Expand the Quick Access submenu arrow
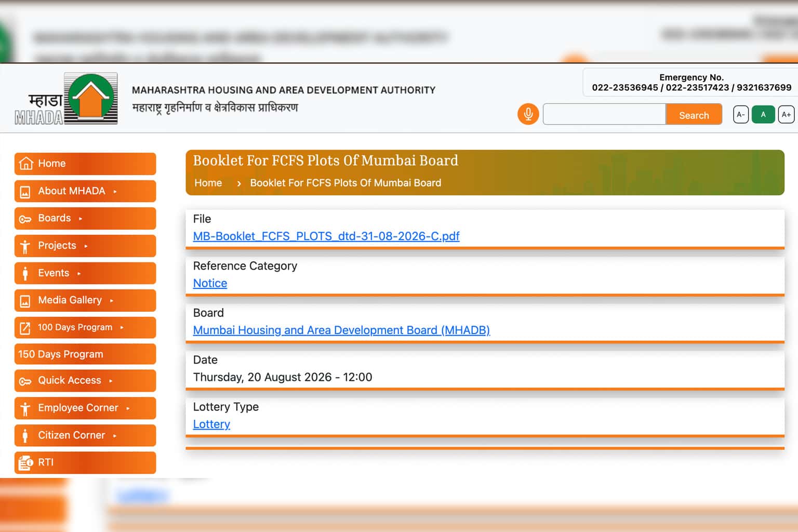The height and width of the screenshot is (532, 798). pos(111,381)
